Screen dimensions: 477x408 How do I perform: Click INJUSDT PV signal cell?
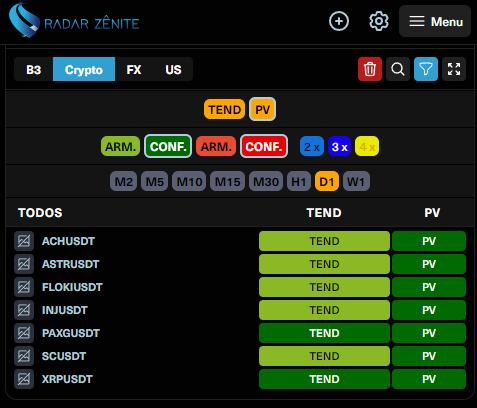tap(429, 310)
